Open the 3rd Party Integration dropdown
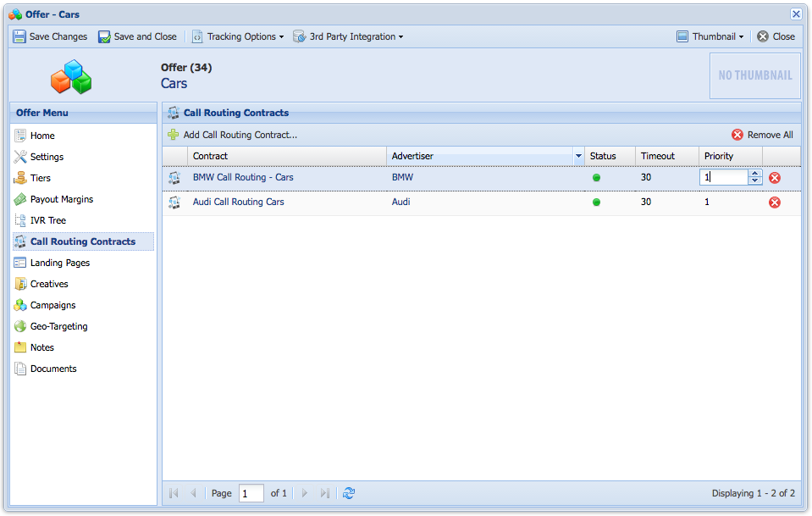 (348, 36)
